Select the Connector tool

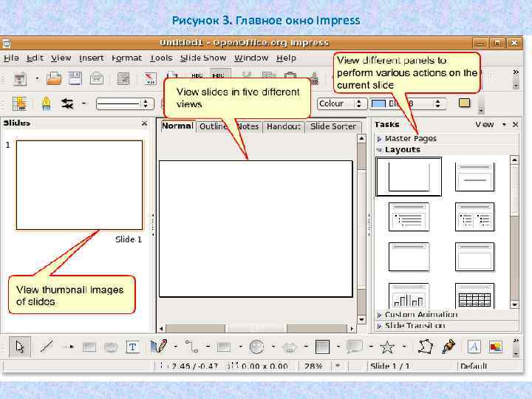(191, 347)
